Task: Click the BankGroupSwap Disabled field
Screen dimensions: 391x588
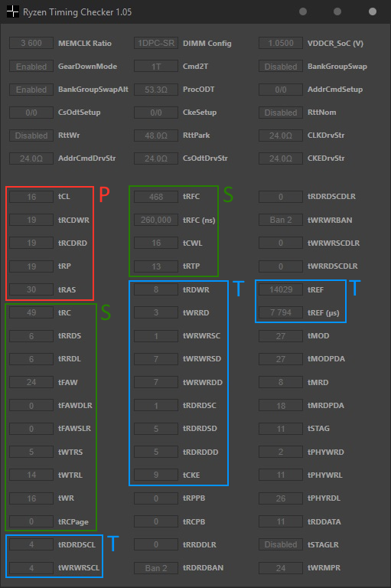Action: [x=281, y=67]
